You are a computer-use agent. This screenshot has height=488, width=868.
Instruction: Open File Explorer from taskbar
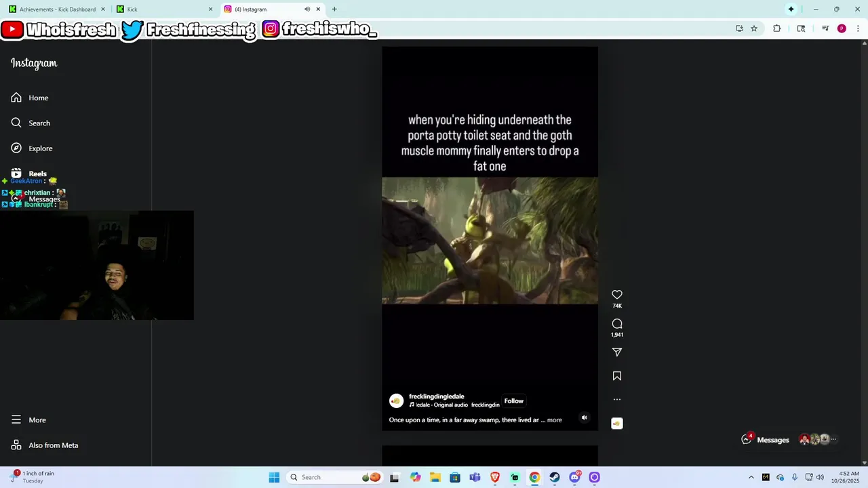(435, 477)
